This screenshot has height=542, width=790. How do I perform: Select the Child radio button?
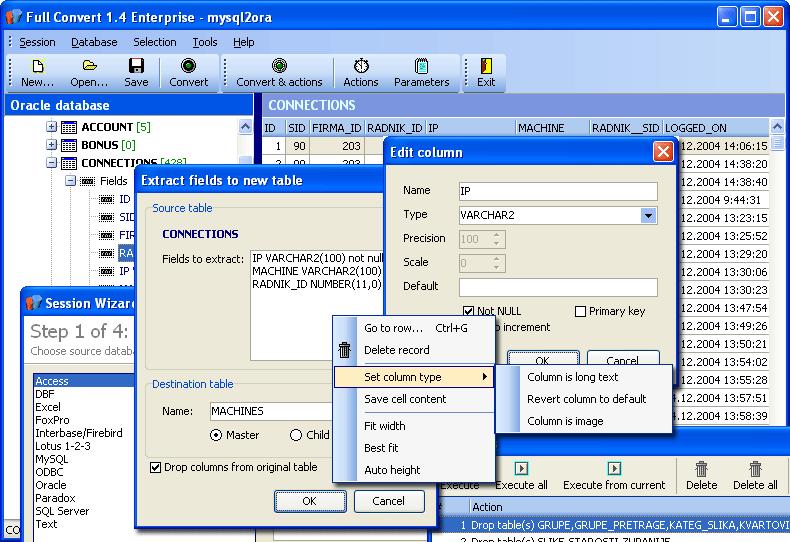(296, 435)
